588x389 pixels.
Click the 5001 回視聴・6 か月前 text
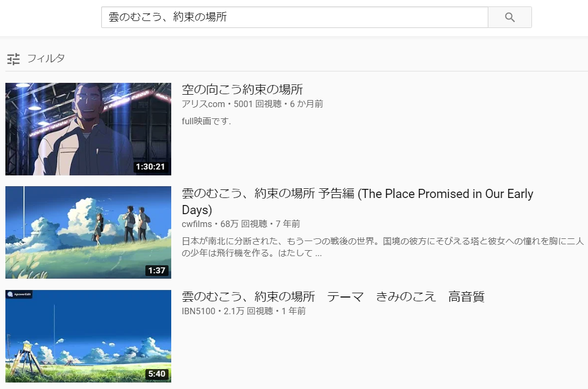pyautogui.click(x=278, y=104)
